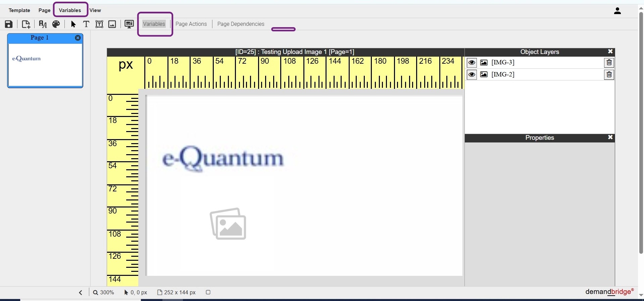
Task: Select the [IMG-2] layer name
Action: coord(503,74)
